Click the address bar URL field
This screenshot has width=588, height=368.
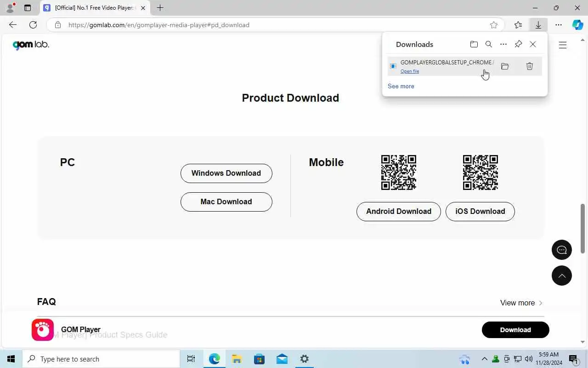pyautogui.click(x=276, y=25)
